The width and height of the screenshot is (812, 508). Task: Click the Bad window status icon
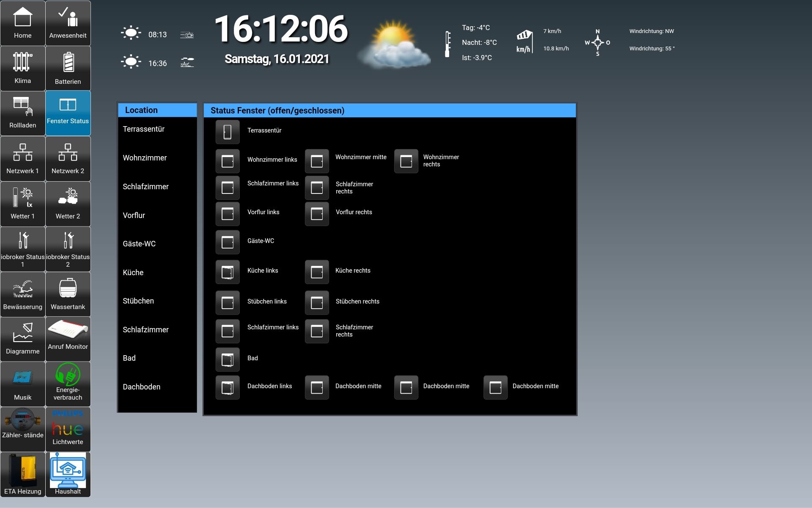tap(228, 359)
